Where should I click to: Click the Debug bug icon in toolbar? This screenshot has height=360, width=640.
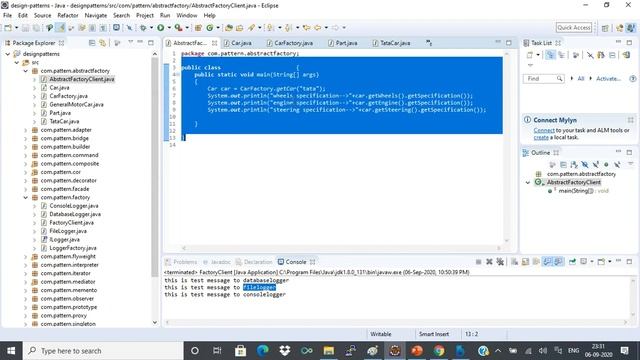pos(143,28)
